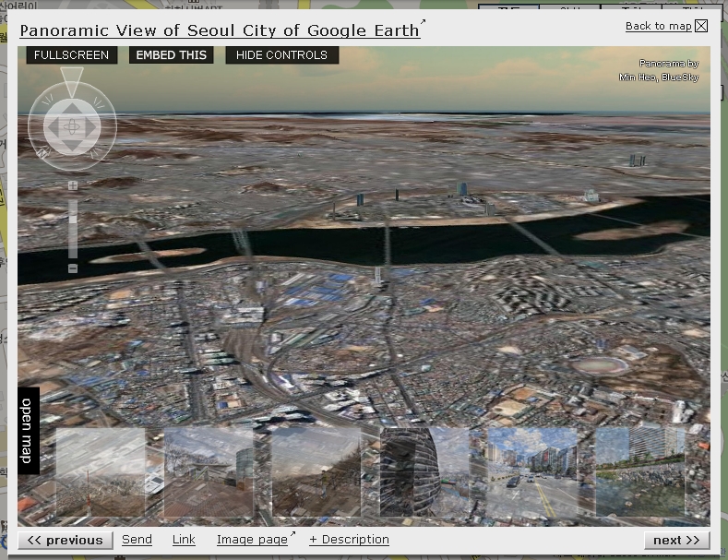Go to the previous panorama
The image size is (728, 560).
[66, 541]
